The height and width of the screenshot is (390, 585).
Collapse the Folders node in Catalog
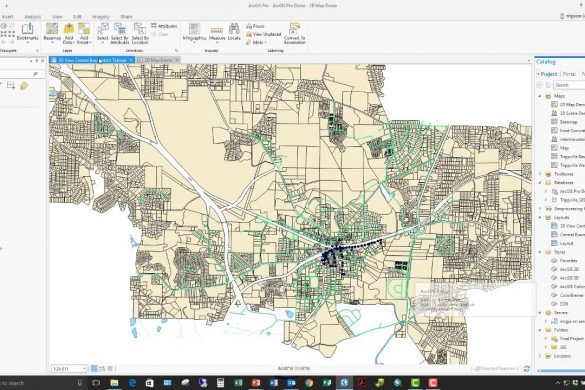coord(540,330)
